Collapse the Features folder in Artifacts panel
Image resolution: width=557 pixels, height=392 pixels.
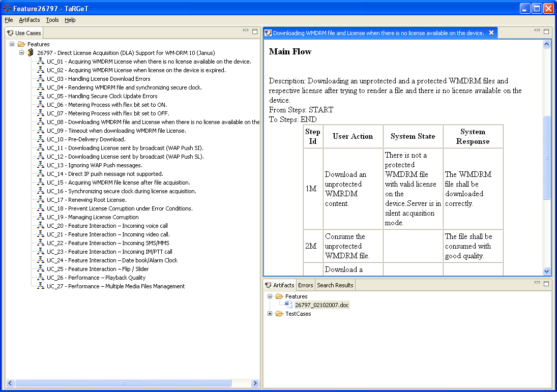tap(270, 296)
